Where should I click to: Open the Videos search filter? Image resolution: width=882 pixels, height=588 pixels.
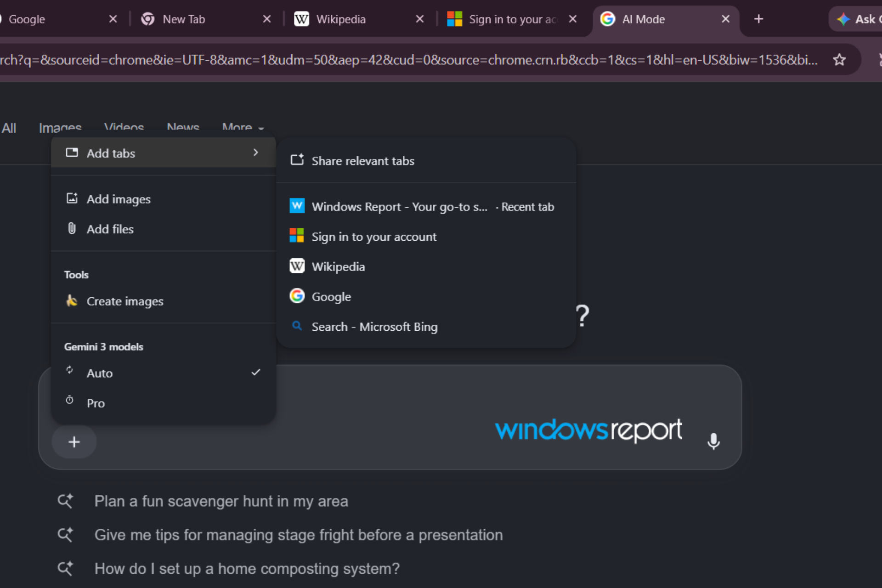[124, 127]
